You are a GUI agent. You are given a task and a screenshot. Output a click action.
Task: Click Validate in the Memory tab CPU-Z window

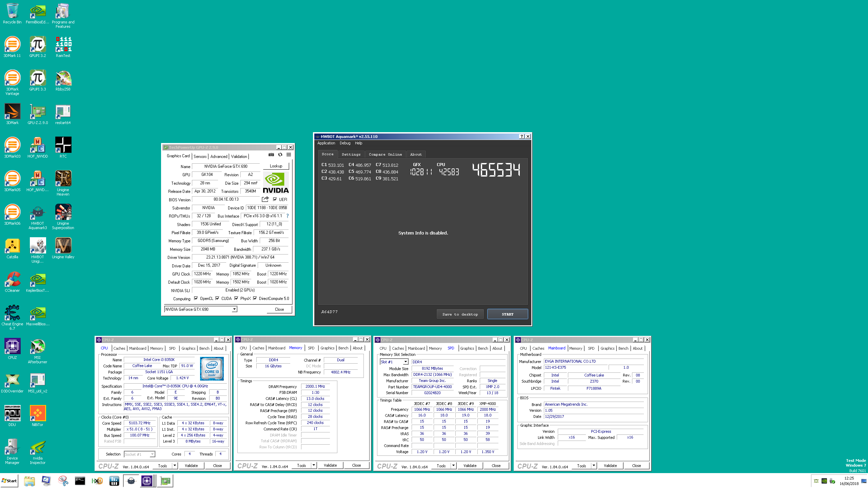330,465
